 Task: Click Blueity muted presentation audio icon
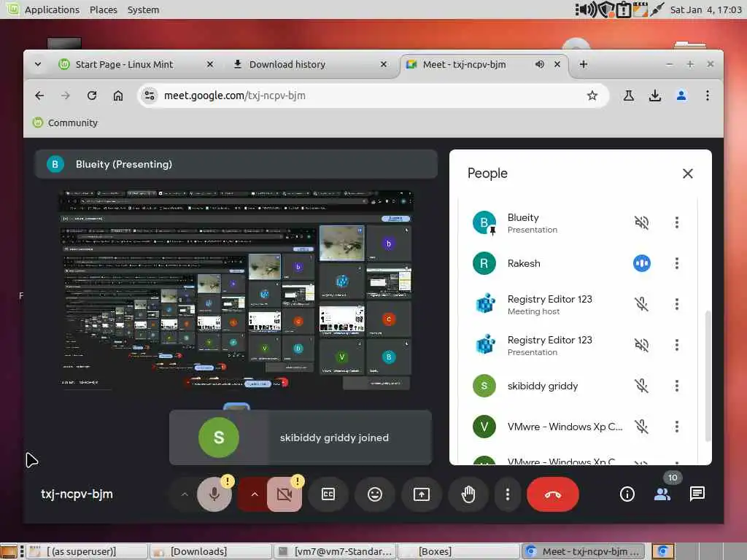tap(642, 222)
